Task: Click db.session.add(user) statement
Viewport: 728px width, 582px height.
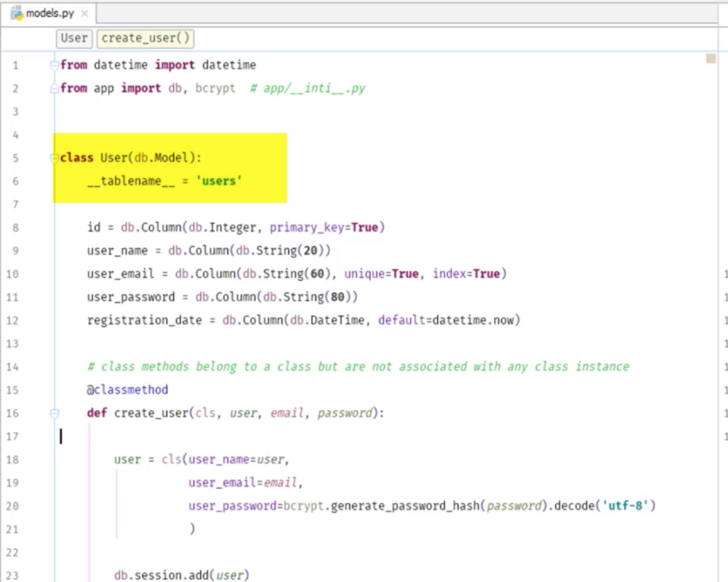Action: click(x=181, y=576)
